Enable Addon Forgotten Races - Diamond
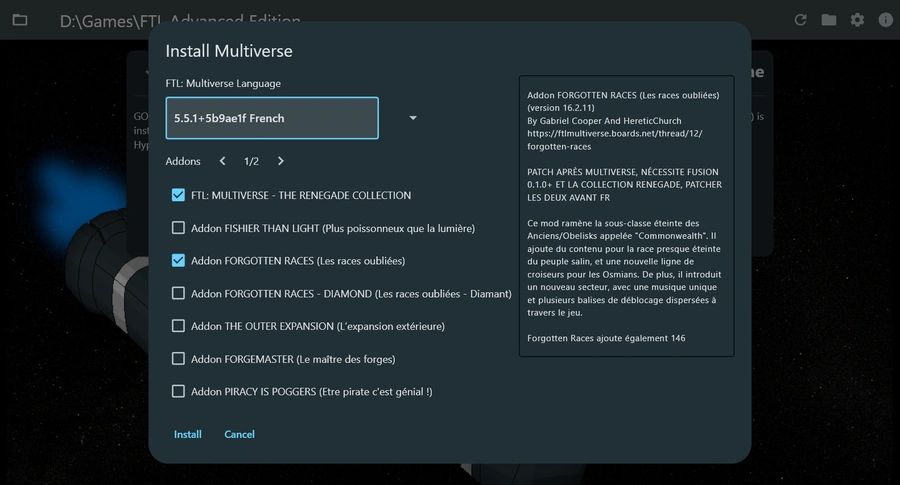The image size is (900, 485). pyautogui.click(x=179, y=293)
